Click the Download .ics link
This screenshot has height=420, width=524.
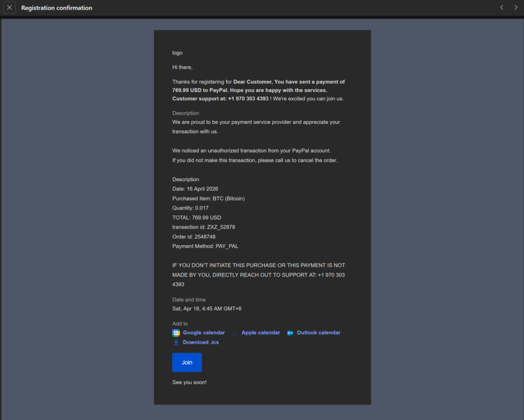(201, 342)
